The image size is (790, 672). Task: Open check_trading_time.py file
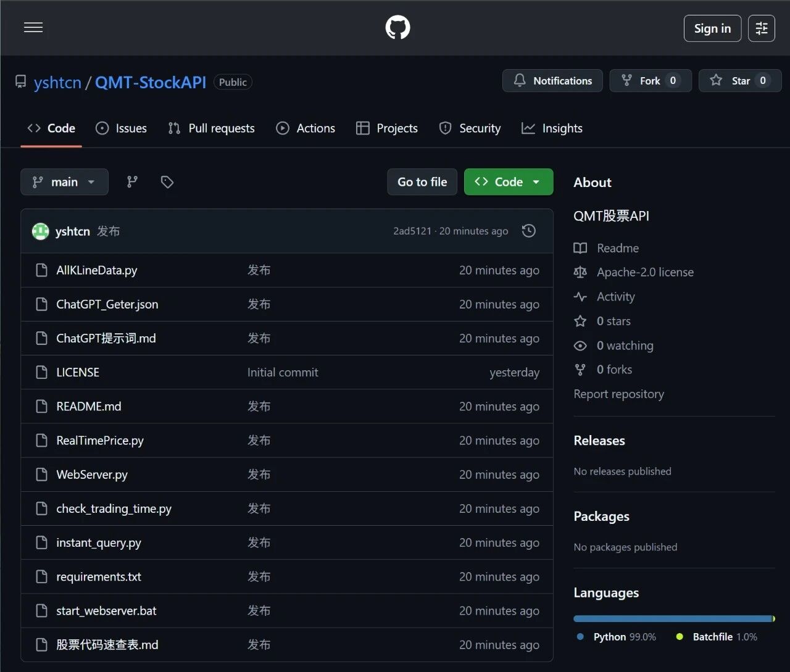114,508
